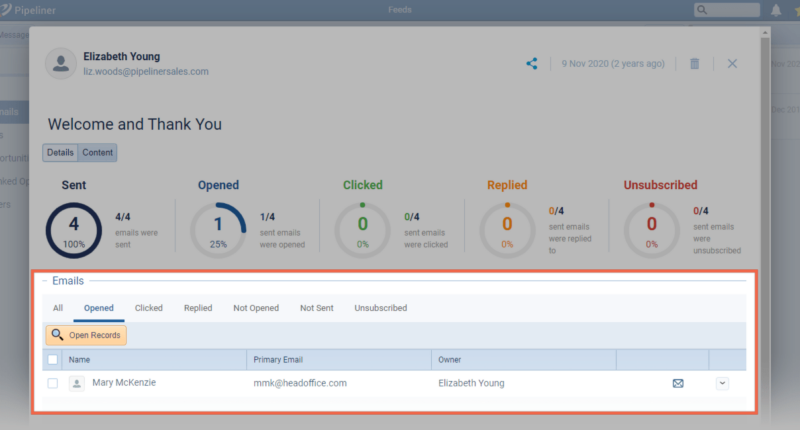The image size is (800, 430).
Task: Click the trash delete icon
Action: click(695, 64)
